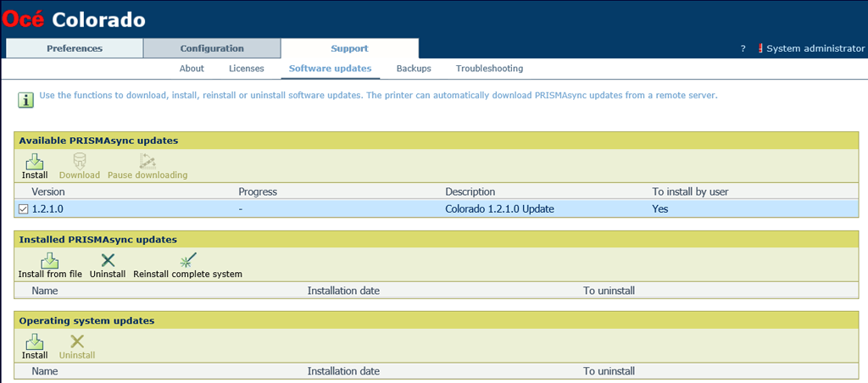
Task: Click Installation date header under Installed PRISMAsync updates
Action: click(344, 291)
